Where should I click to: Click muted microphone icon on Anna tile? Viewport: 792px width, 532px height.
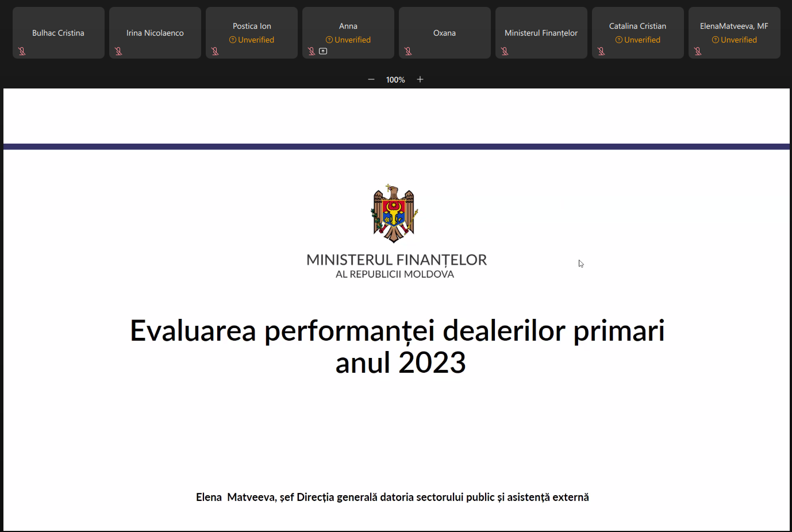click(x=312, y=51)
